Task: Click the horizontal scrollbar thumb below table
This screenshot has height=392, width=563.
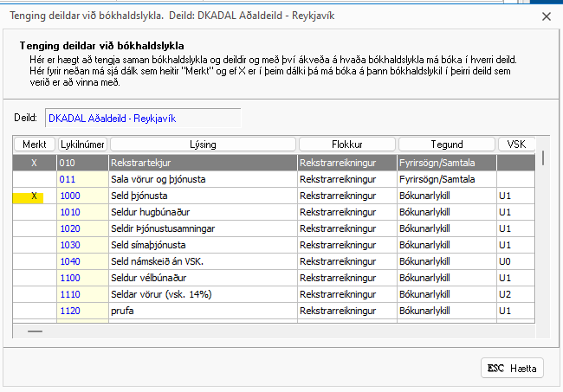Action: [35, 331]
